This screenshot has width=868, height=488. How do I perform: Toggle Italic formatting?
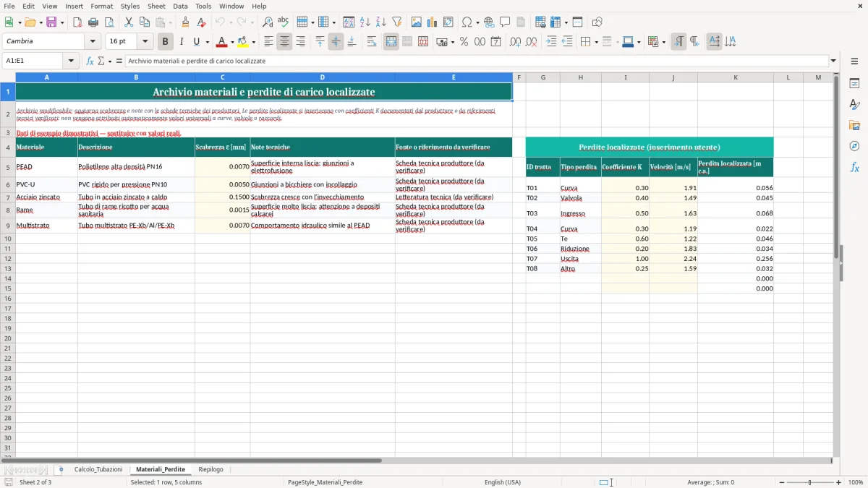pyautogui.click(x=182, y=42)
